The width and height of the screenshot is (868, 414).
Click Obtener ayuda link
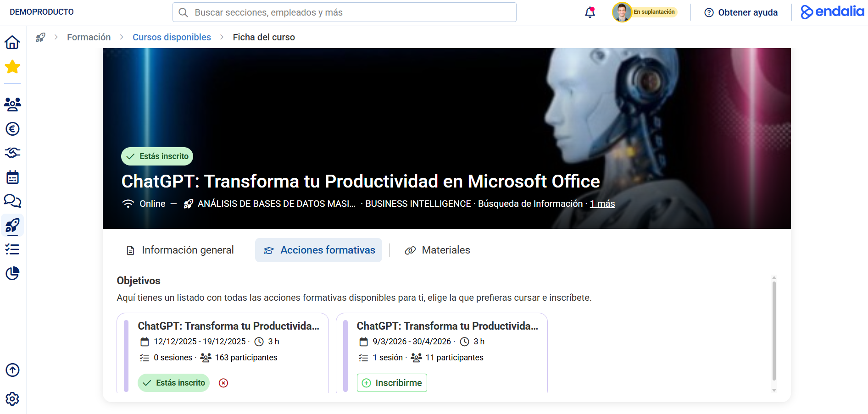point(741,12)
